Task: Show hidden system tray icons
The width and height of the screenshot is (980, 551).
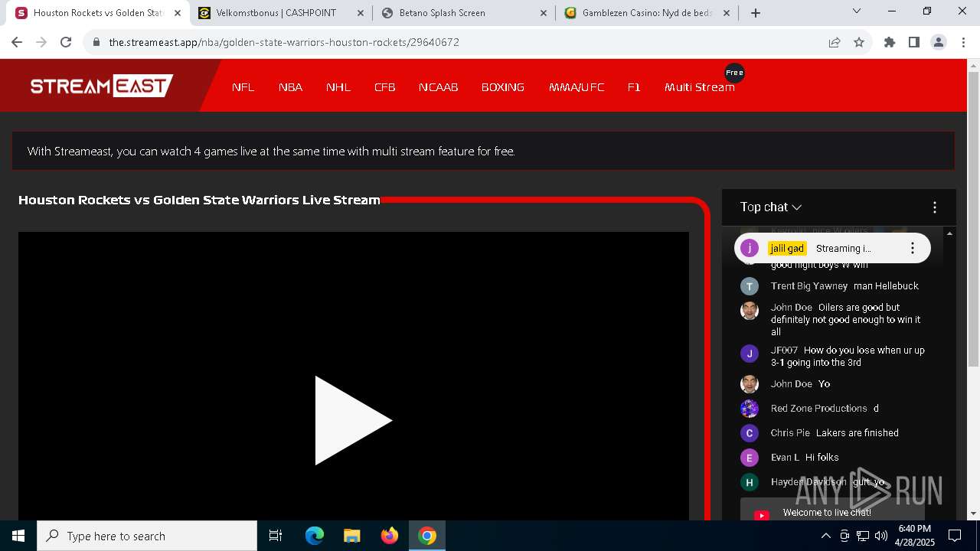Action: pyautogui.click(x=825, y=536)
